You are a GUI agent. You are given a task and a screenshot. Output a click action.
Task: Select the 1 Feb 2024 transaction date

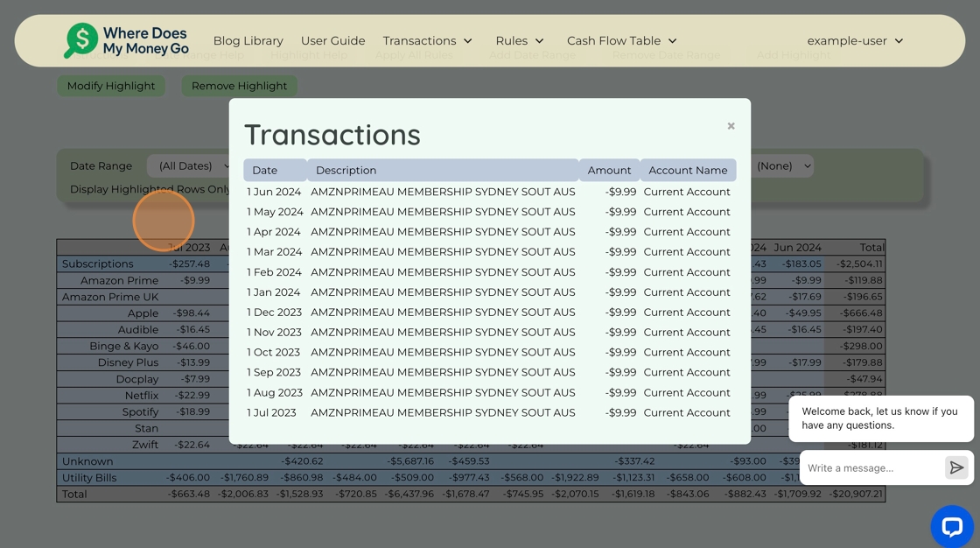275,272
